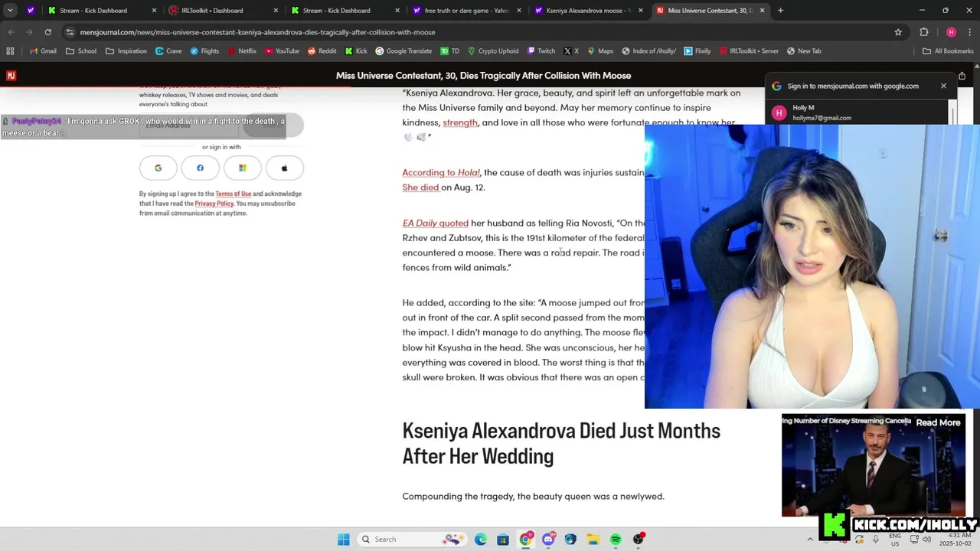This screenshot has height=551, width=980.
Task: Open a new browser tab
Action: tap(780, 11)
